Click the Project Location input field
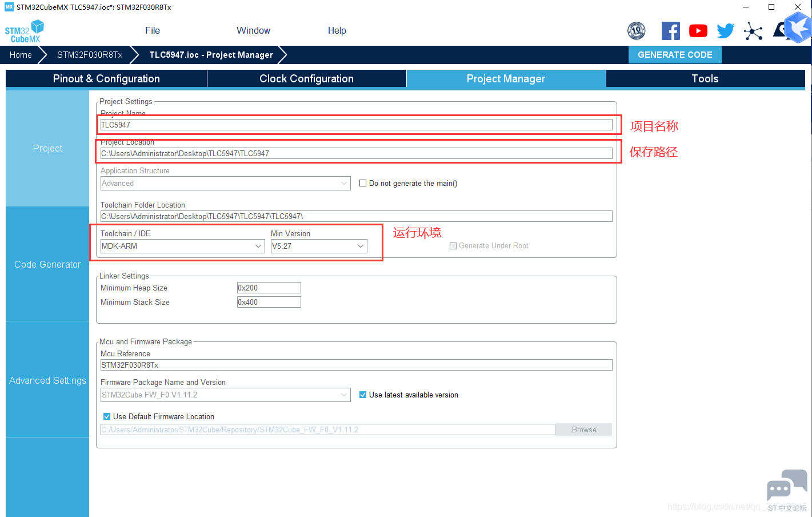 tap(357, 153)
